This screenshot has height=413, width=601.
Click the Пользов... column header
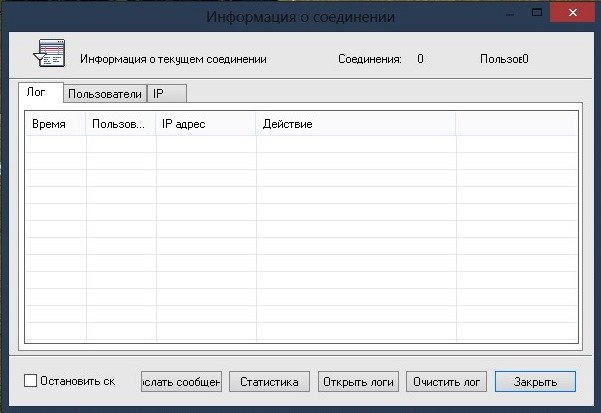(121, 123)
